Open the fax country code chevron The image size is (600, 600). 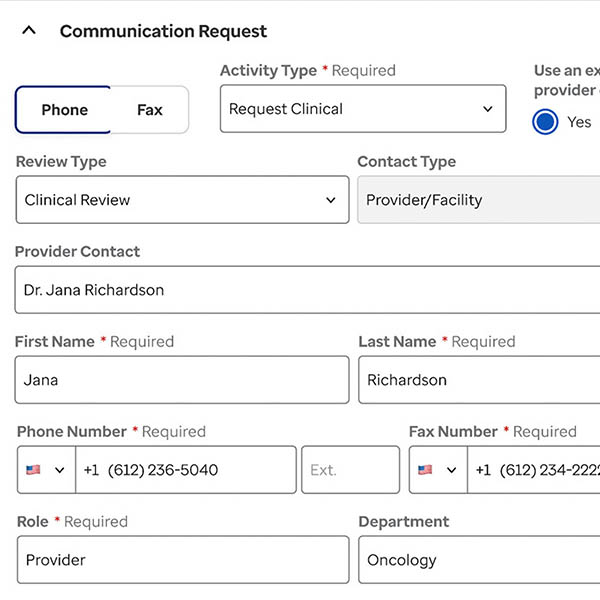pyautogui.click(x=451, y=470)
